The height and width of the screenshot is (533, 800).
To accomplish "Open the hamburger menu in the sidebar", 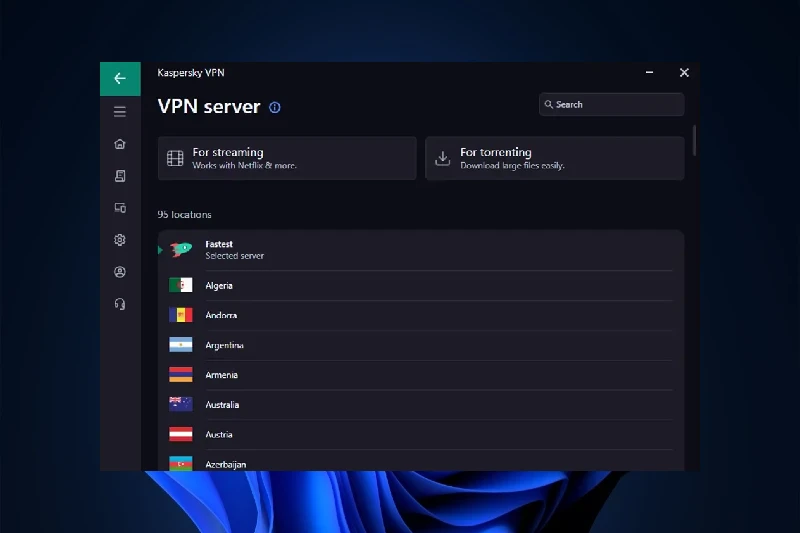I will 120,112.
